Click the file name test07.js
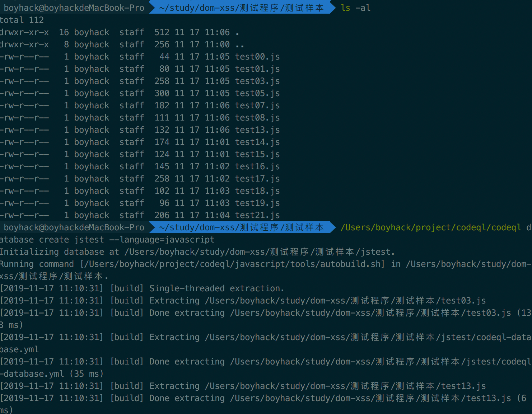This screenshot has width=532, height=414. (257, 105)
